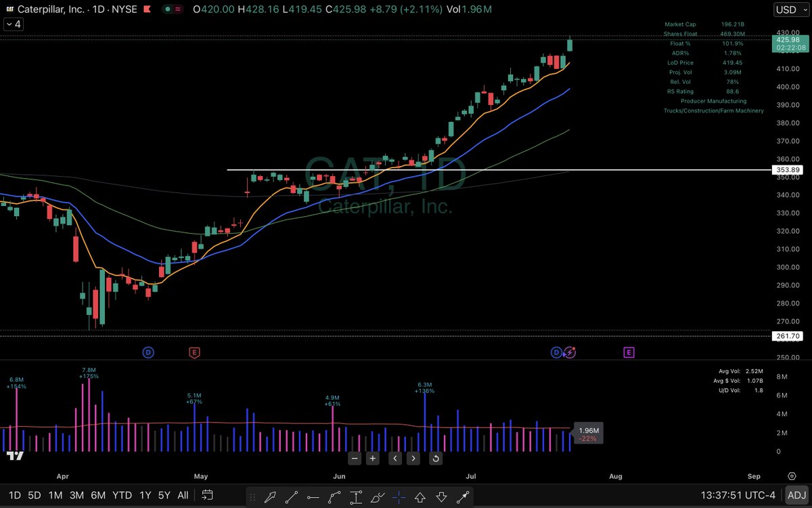Select the text annotation tool

(x=356, y=496)
